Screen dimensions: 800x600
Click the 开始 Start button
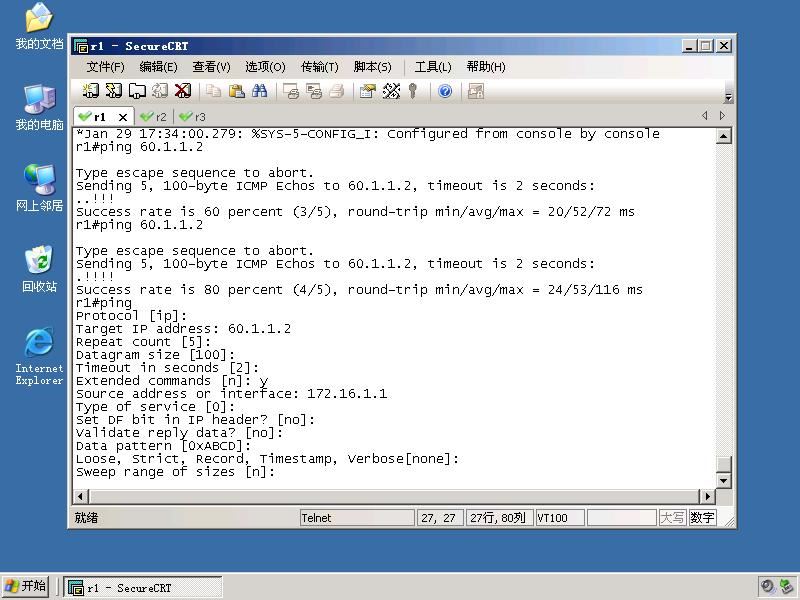coord(25,586)
